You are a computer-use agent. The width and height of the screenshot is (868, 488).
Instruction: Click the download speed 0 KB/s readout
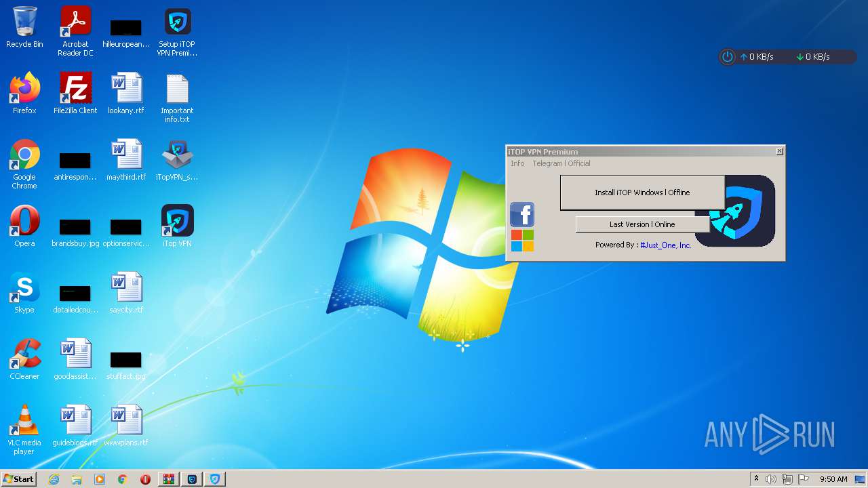point(813,57)
